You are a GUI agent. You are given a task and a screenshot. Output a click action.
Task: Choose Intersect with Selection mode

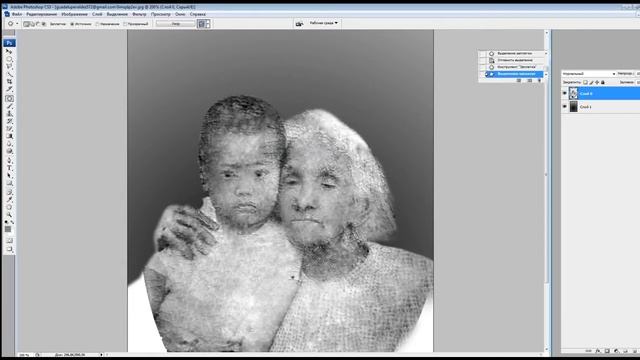(x=44, y=24)
